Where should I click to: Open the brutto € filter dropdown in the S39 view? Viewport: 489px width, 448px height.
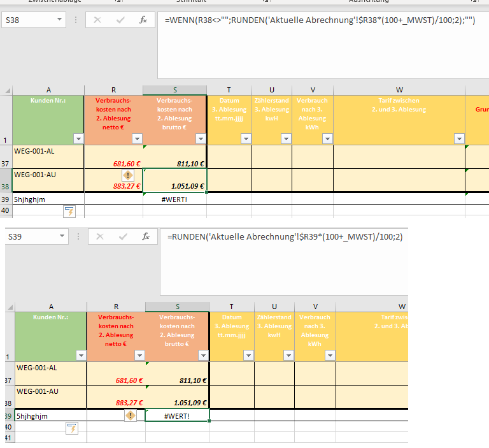click(203, 356)
